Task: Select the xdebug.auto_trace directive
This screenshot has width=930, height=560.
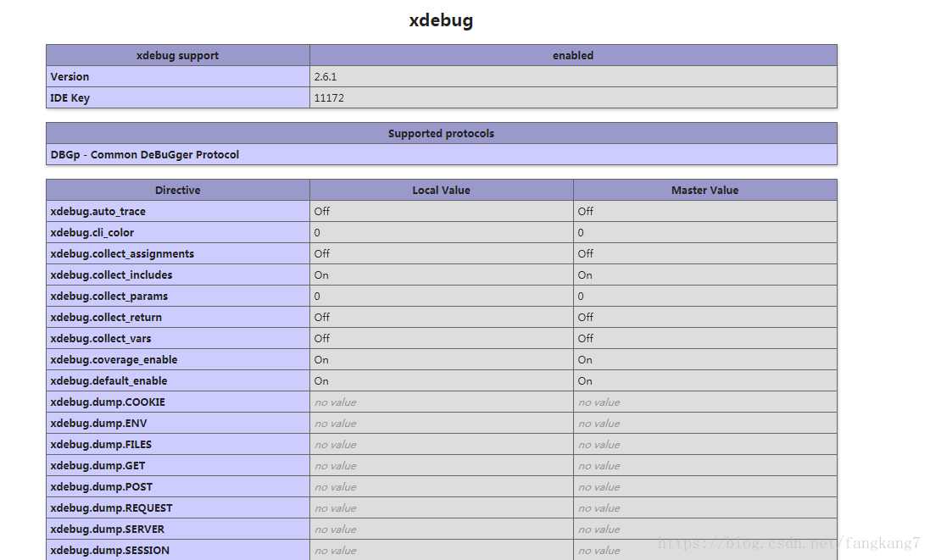Action: (178, 212)
